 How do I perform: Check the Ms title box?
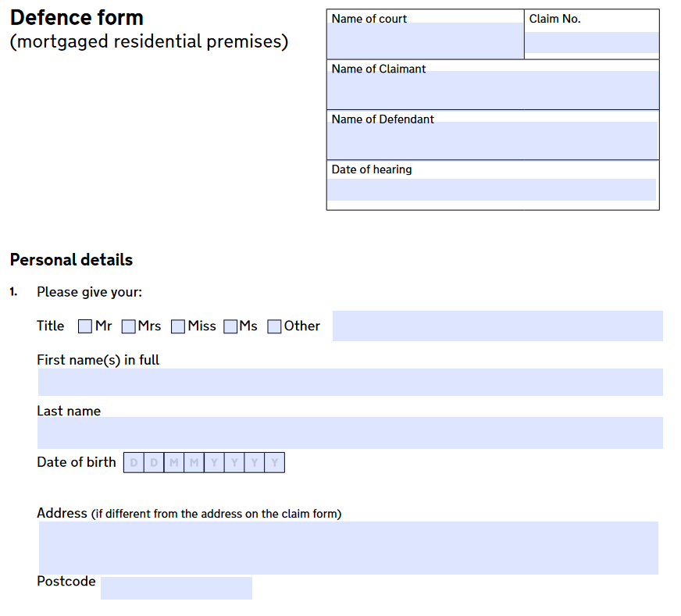click(x=230, y=326)
